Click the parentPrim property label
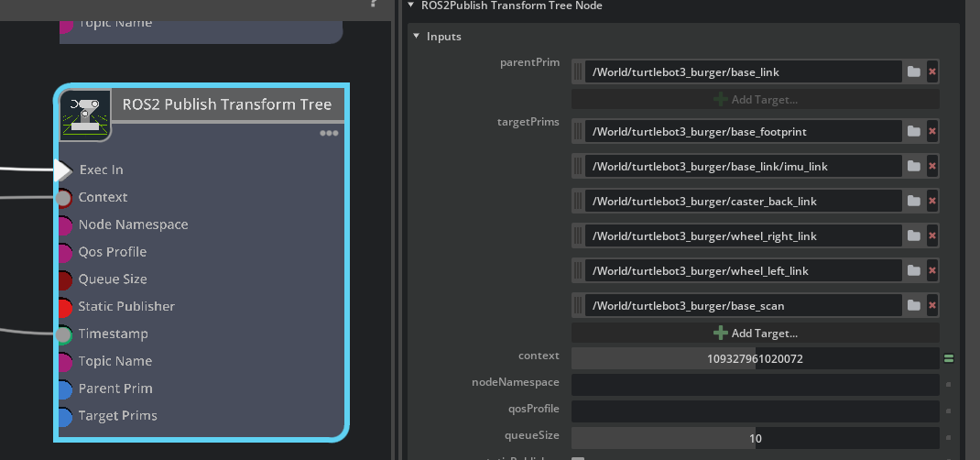Screen dimensions: 980x460 coord(530,62)
